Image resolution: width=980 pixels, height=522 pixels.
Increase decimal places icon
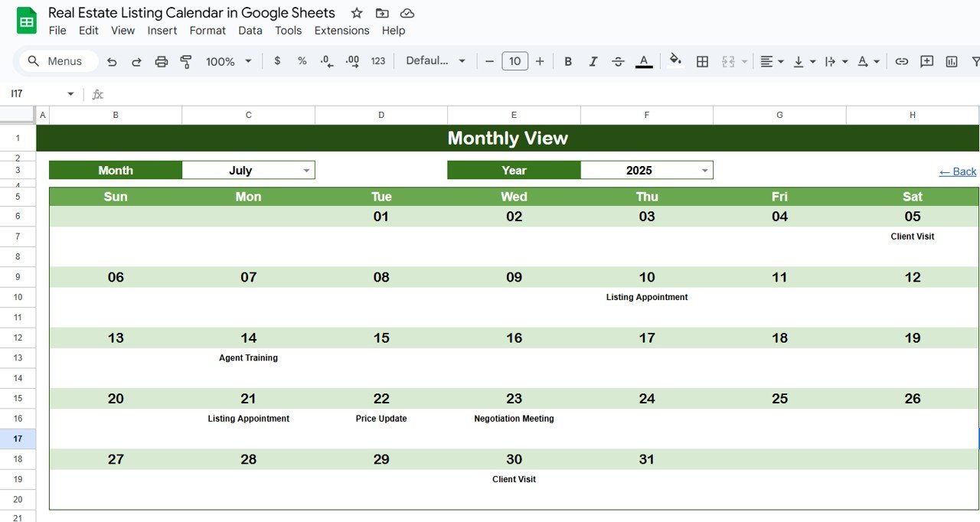click(x=352, y=61)
